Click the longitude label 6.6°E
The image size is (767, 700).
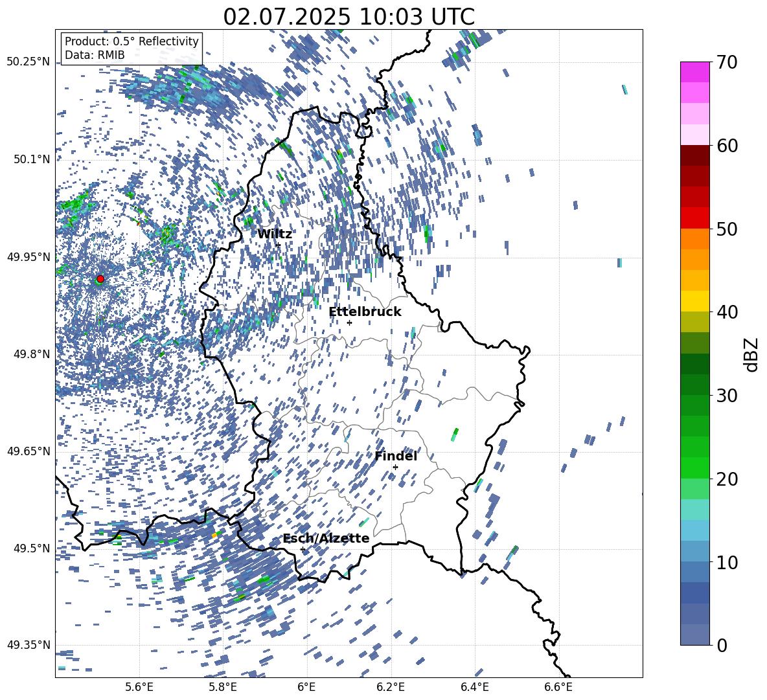coord(558,687)
